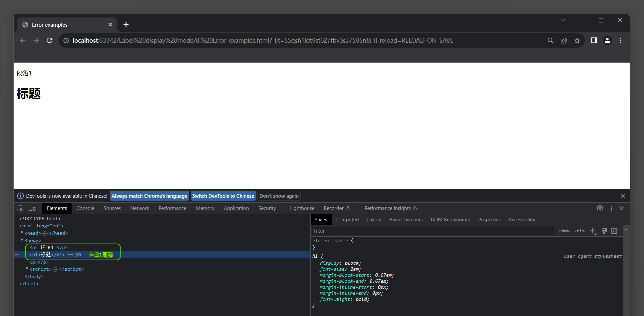Screen dimensions: 644x316
Task: Select the Error examples tab
Action: [67, 25]
